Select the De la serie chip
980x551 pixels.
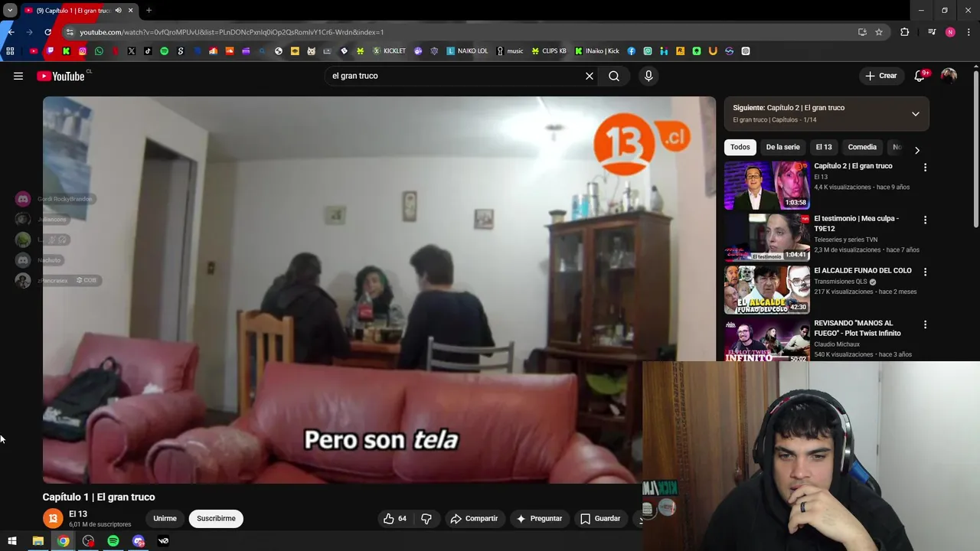coord(782,147)
